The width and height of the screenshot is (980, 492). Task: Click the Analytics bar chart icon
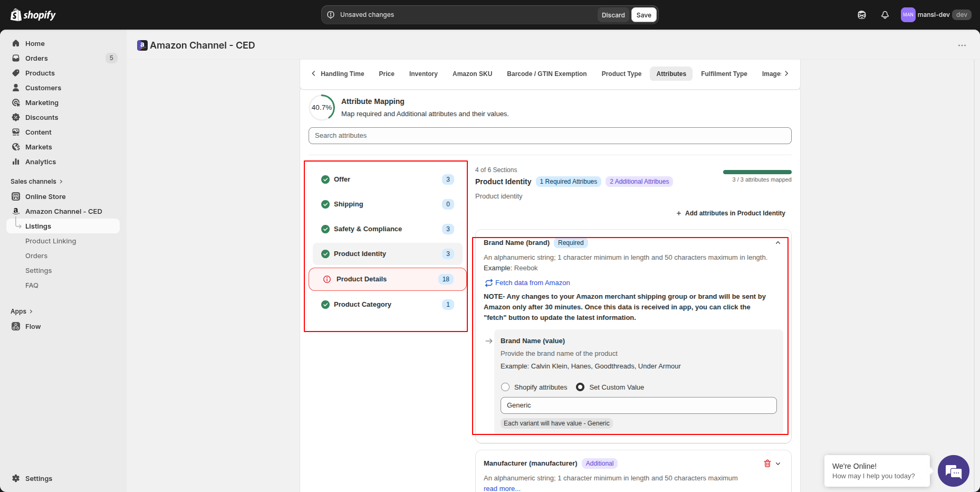point(16,162)
